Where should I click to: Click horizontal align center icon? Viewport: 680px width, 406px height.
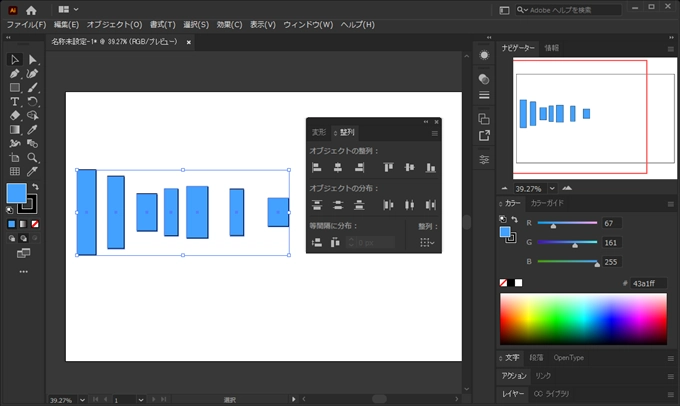click(338, 167)
